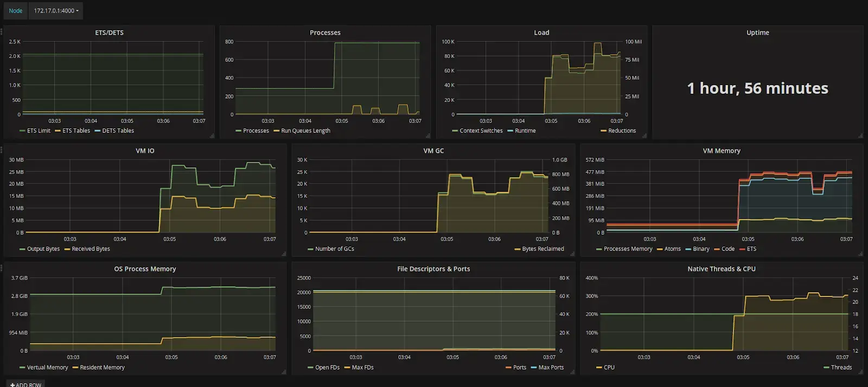The image size is (868, 387).
Task: Click resize handle of Processes panel
Action: coord(427,136)
